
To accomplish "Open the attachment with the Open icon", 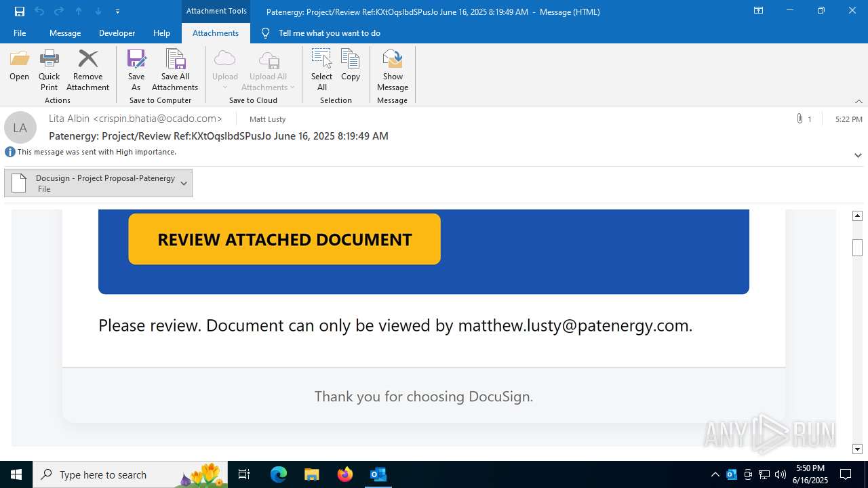I will pyautogui.click(x=20, y=66).
